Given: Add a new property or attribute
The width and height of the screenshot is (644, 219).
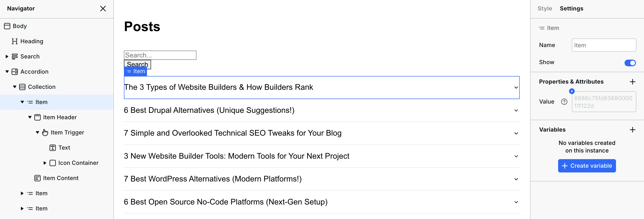Looking at the screenshot, I should [x=632, y=82].
